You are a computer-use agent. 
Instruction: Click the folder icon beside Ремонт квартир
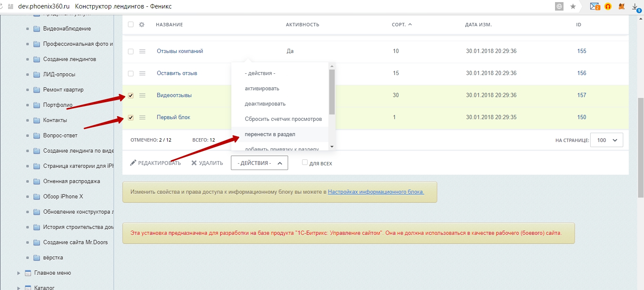coord(36,90)
